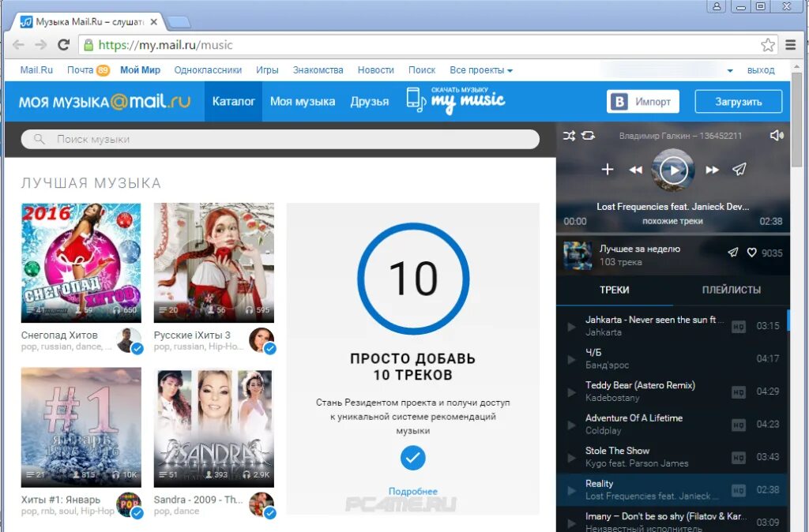Open the Chrome hamburger menu
The width and height of the screenshot is (809, 532).
(790, 45)
